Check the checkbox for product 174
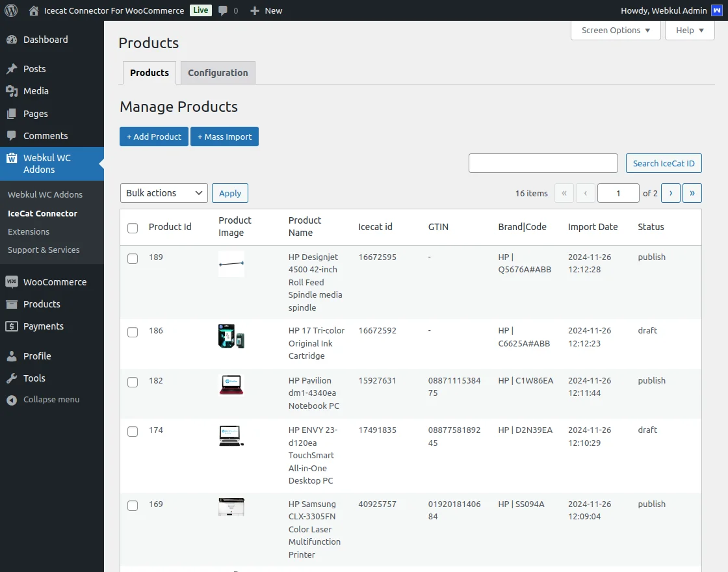 point(133,431)
